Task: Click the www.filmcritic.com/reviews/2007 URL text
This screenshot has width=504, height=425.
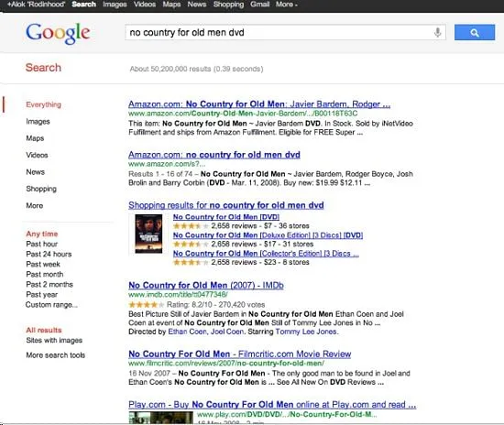Action: tap(226, 364)
